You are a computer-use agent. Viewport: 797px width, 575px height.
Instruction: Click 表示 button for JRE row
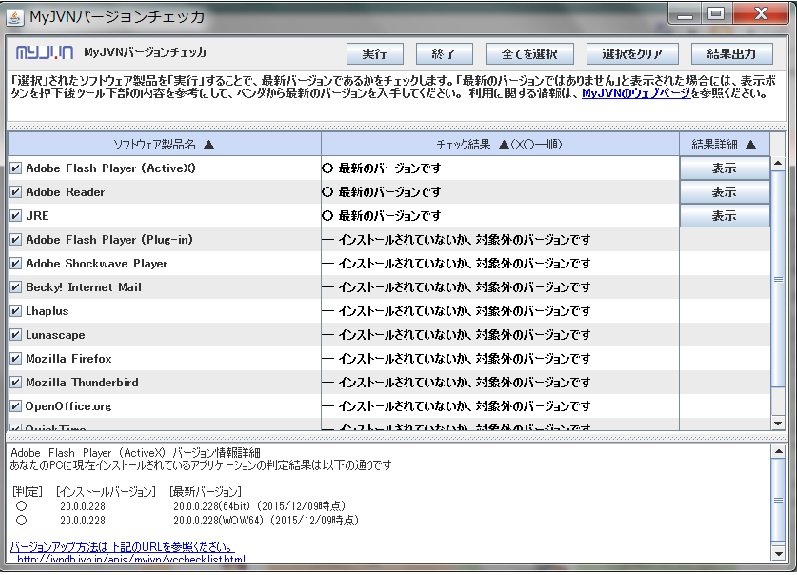click(x=724, y=216)
